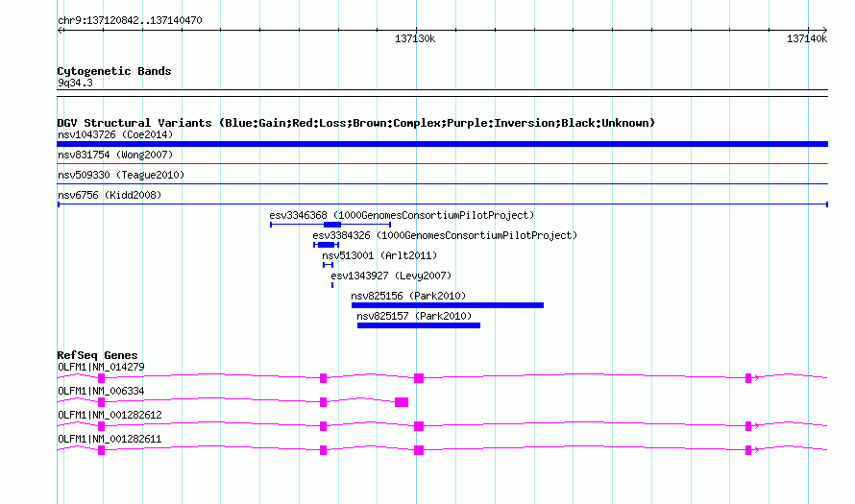Select the first exon box of NM_014279

click(x=102, y=378)
